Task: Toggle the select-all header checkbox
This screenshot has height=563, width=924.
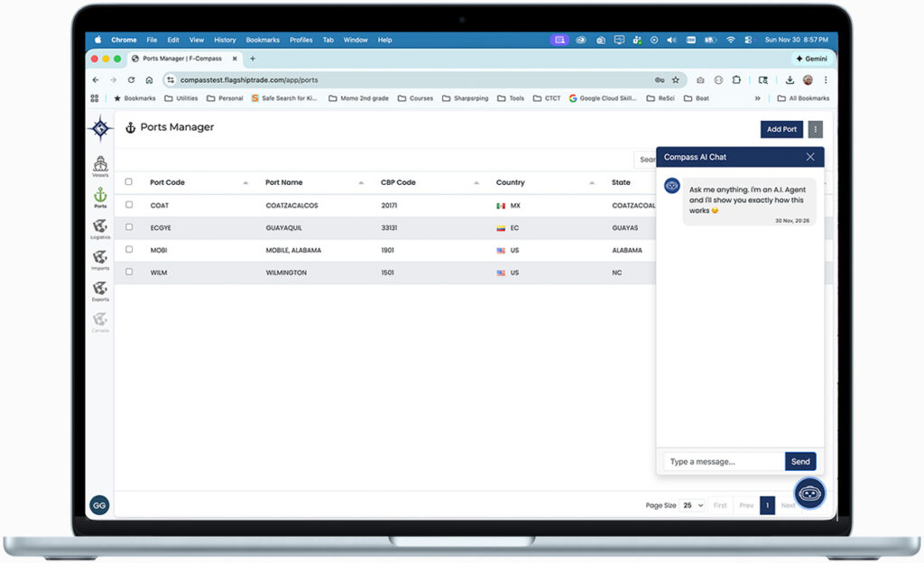Action: pyautogui.click(x=129, y=182)
